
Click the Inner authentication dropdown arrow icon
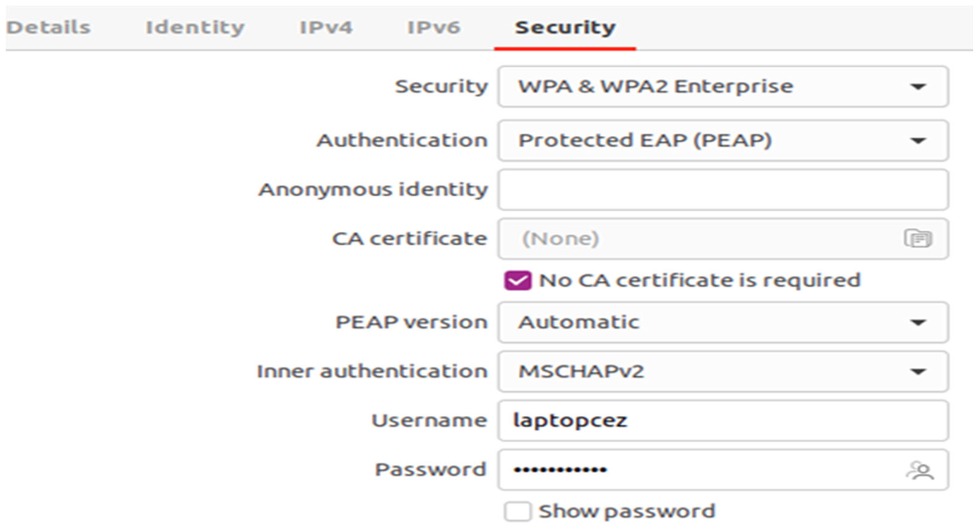tap(918, 372)
